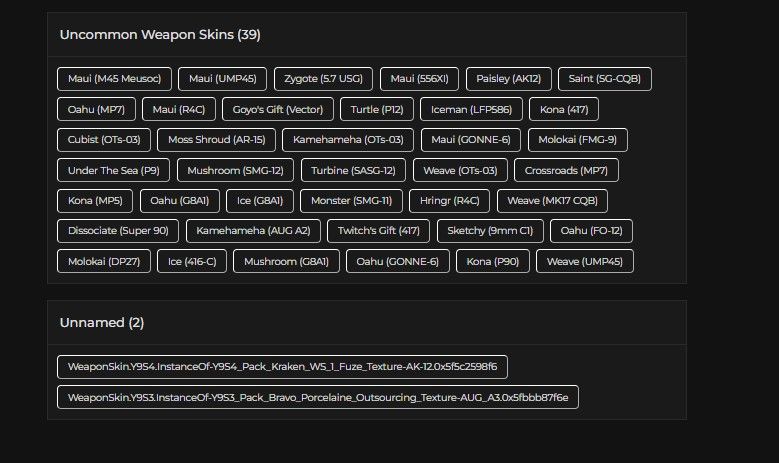Select the Crossroads (MP7) tag

566,170
